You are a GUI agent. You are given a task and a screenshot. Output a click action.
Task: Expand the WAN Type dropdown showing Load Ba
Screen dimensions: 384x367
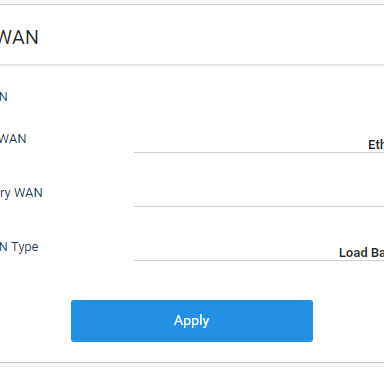259,252
